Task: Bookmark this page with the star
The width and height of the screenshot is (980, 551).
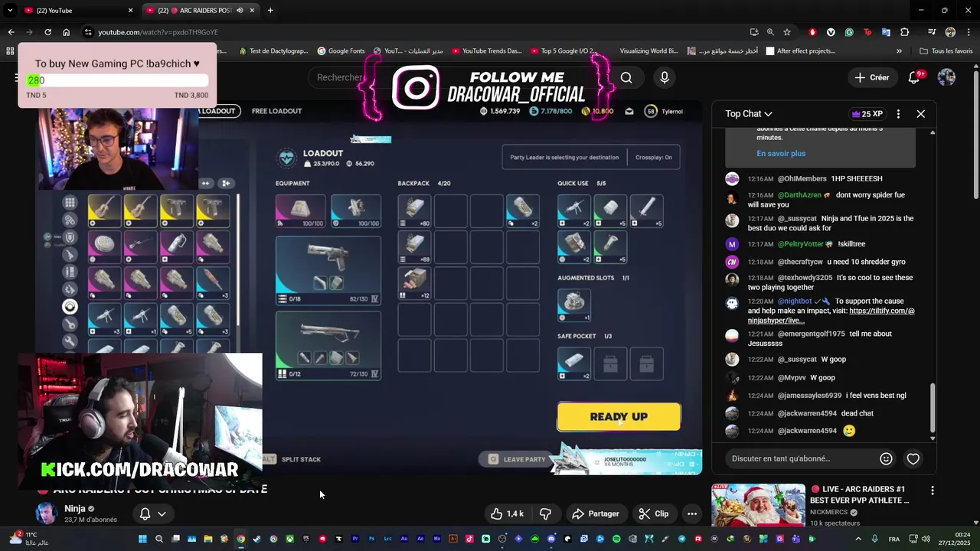Action: click(x=787, y=32)
